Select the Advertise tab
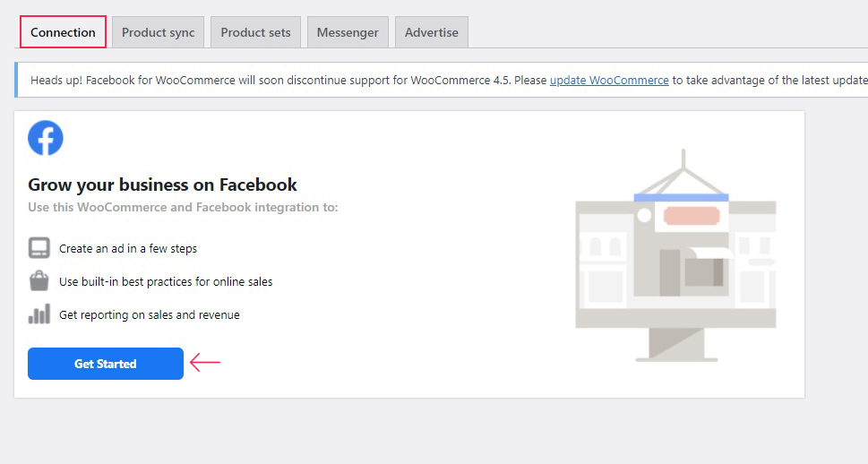This screenshot has width=868, height=464. [x=432, y=32]
